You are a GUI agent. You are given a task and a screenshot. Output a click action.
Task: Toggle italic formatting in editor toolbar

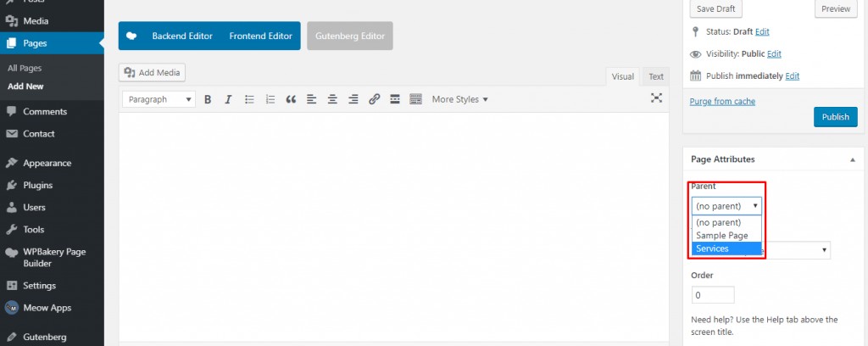[228, 100]
